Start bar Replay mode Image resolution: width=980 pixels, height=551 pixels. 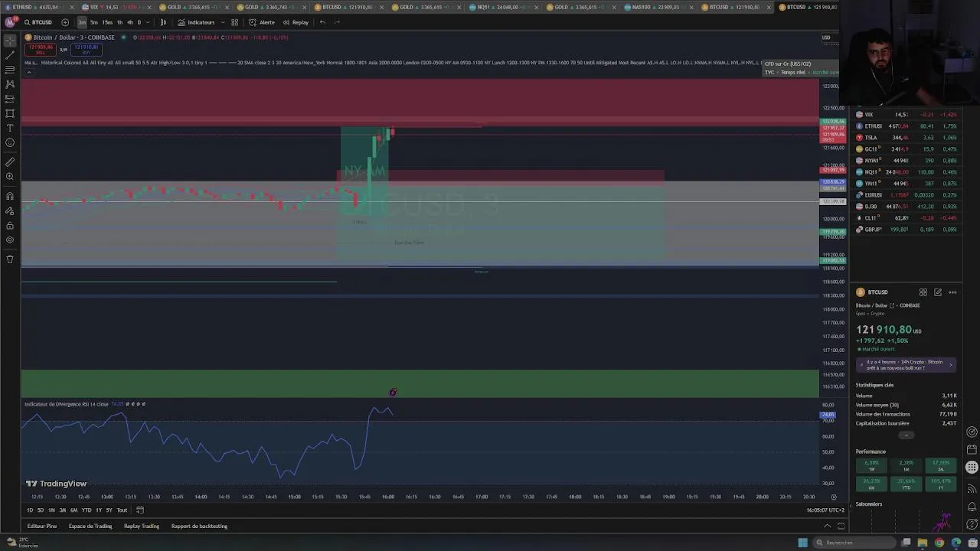point(296,22)
